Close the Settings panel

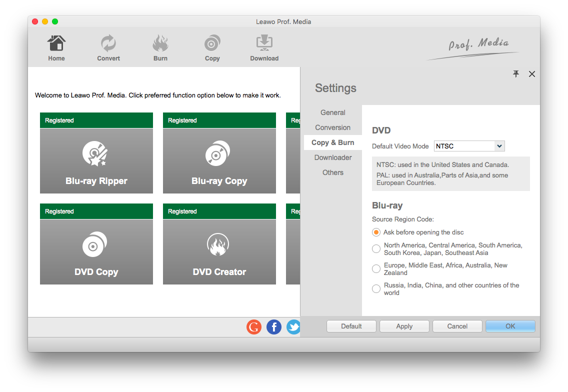point(532,74)
